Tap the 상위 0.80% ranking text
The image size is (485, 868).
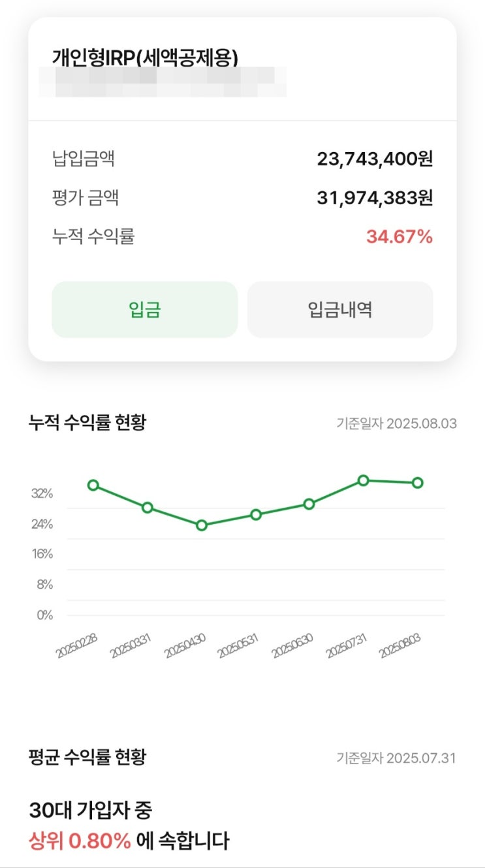click(x=80, y=841)
